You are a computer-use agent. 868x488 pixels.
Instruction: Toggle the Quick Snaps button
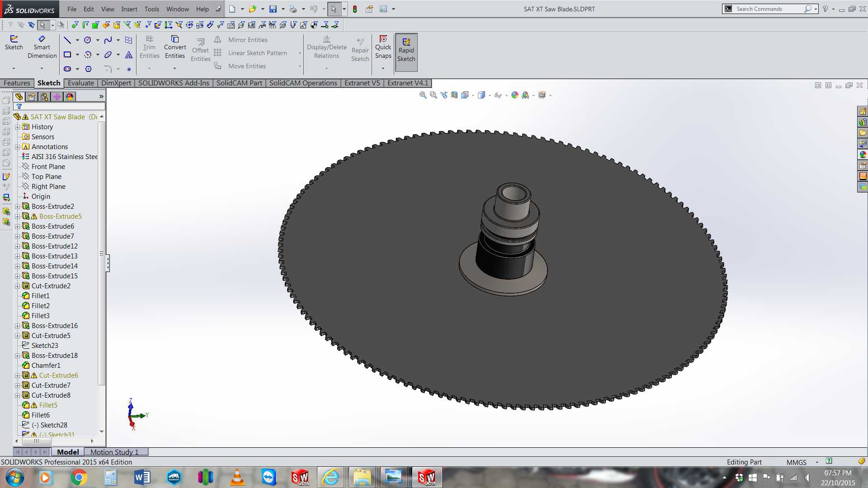click(x=383, y=48)
